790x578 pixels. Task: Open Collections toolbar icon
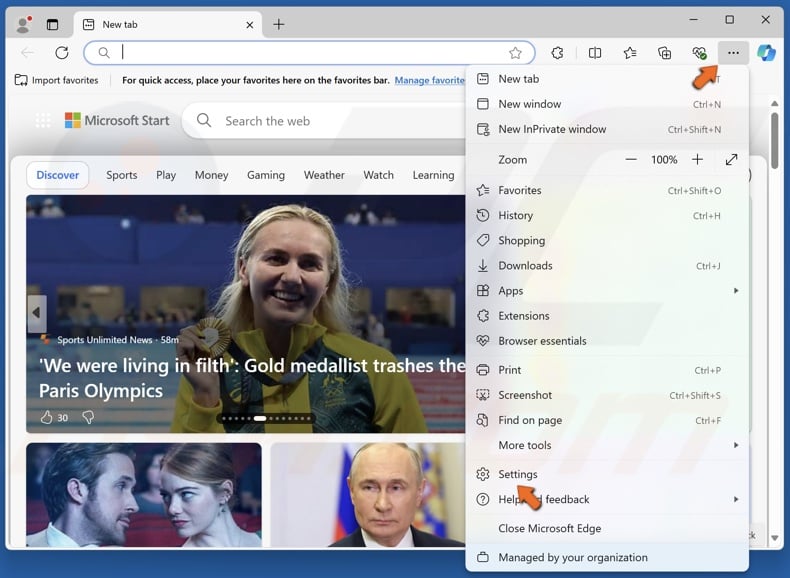tap(664, 53)
